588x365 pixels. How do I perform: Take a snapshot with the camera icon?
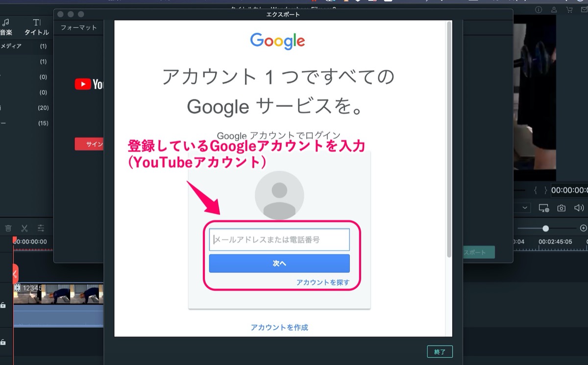pyautogui.click(x=562, y=208)
